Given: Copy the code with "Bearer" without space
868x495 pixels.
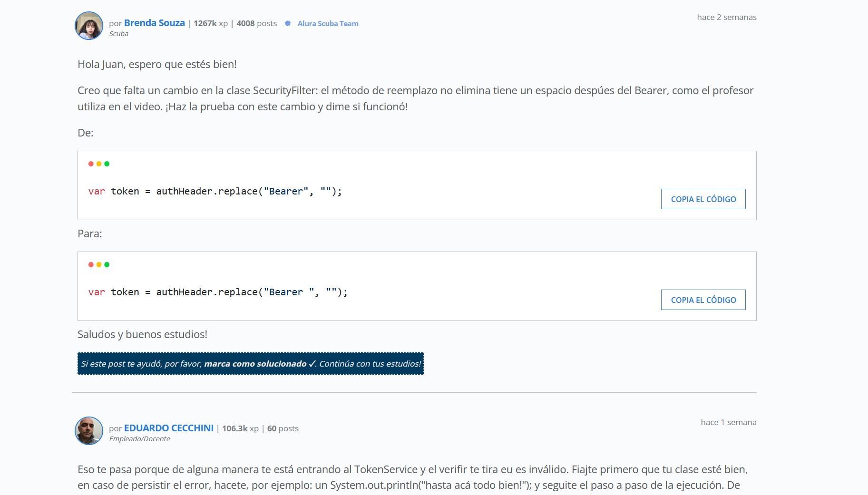Looking at the screenshot, I should click(703, 199).
